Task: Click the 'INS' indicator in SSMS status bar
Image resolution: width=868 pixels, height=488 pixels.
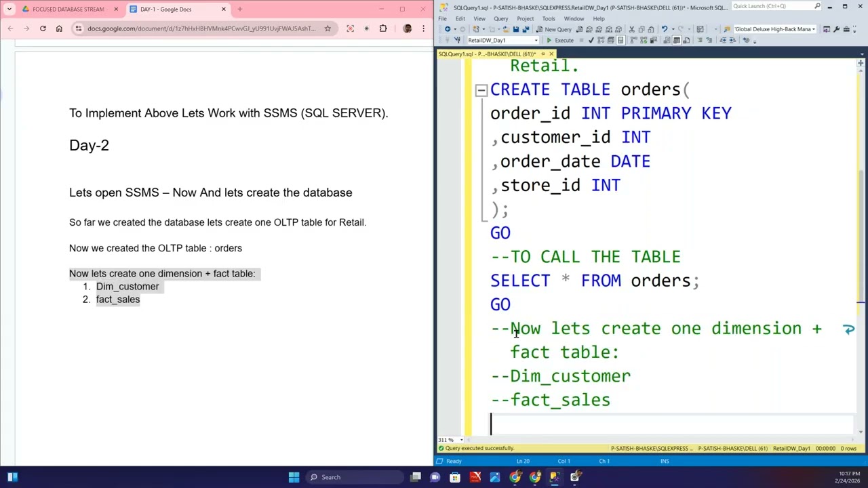Action: pyautogui.click(x=665, y=462)
